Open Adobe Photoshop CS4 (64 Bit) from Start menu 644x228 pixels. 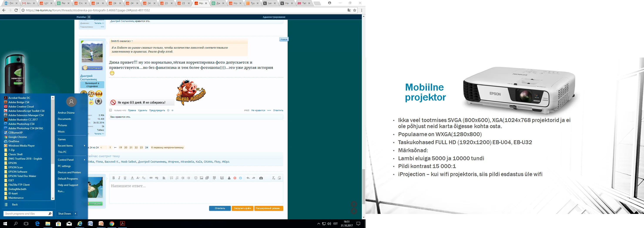pos(26,128)
